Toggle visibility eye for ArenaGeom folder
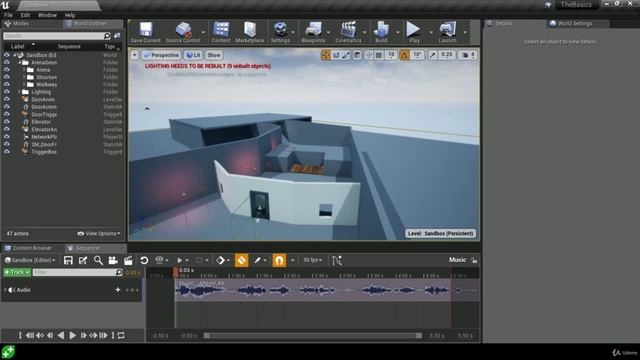640x360 pixels. click(7, 62)
